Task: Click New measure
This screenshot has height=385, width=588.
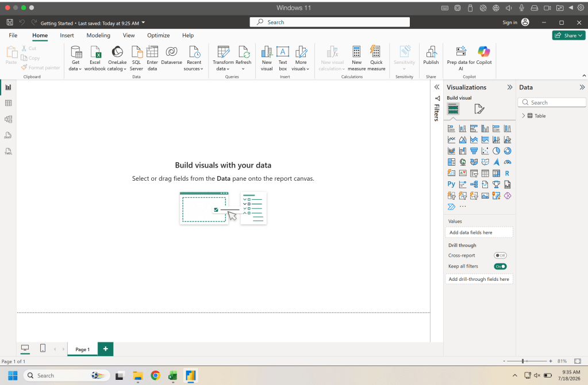Action: pyautogui.click(x=356, y=58)
